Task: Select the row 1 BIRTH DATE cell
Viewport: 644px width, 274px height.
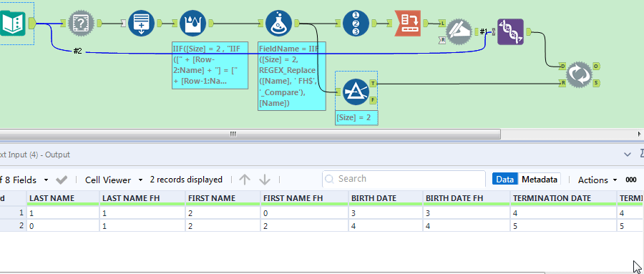Action: [386, 212]
